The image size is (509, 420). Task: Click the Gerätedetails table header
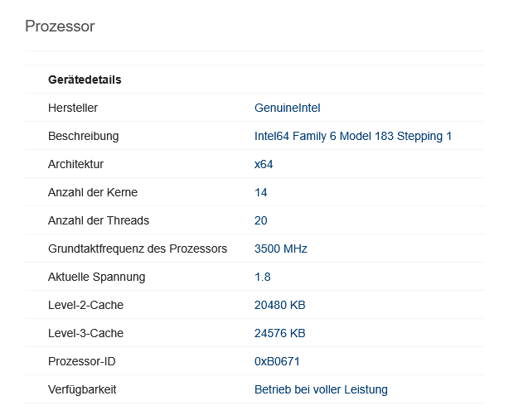(85, 80)
